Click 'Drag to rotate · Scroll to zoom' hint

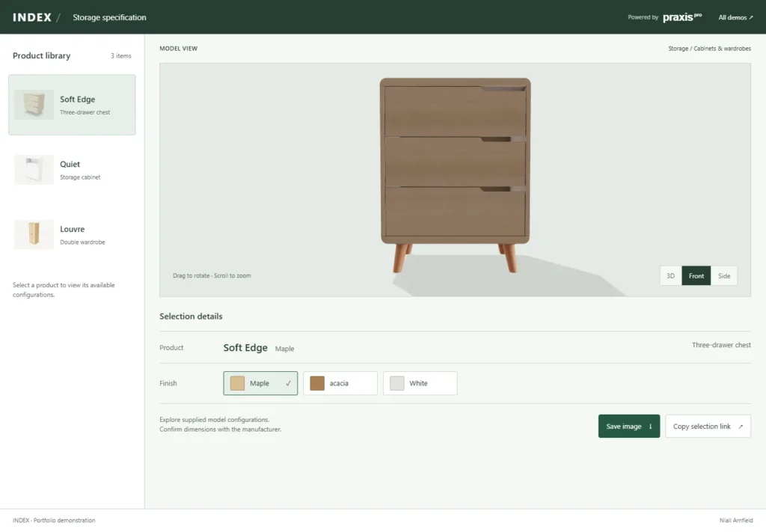click(212, 275)
